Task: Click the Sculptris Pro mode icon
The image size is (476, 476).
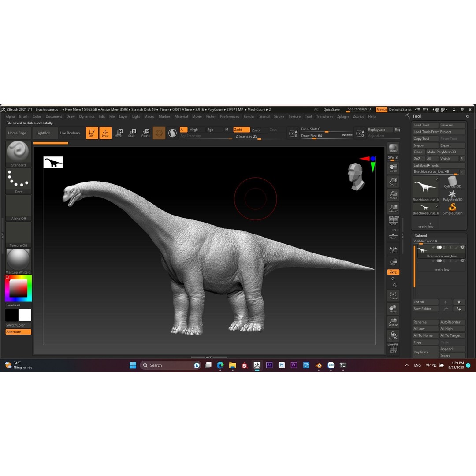Action: coord(172,133)
